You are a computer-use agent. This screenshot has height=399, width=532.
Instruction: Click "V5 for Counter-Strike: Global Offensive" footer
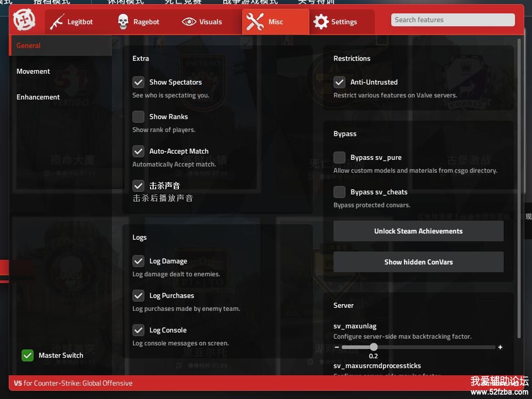pyautogui.click(x=73, y=383)
